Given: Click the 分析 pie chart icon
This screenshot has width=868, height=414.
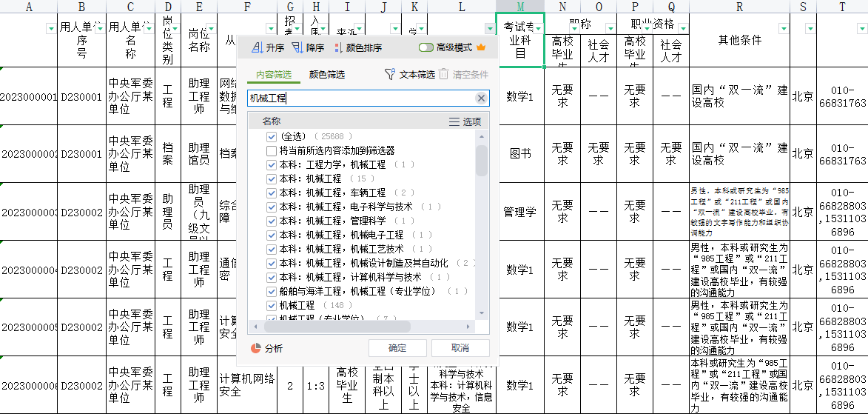Looking at the screenshot, I should coord(256,348).
